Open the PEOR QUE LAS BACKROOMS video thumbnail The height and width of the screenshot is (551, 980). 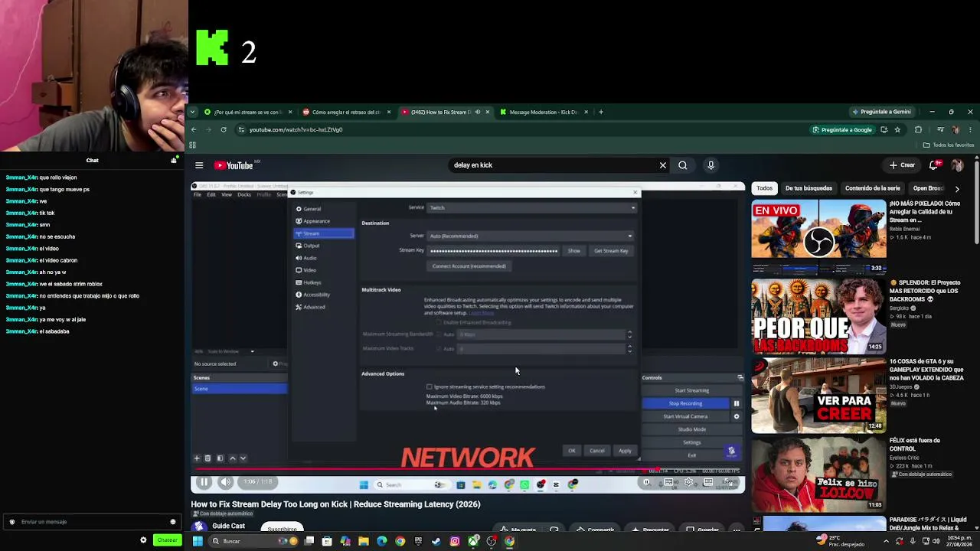tap(818, 318)
